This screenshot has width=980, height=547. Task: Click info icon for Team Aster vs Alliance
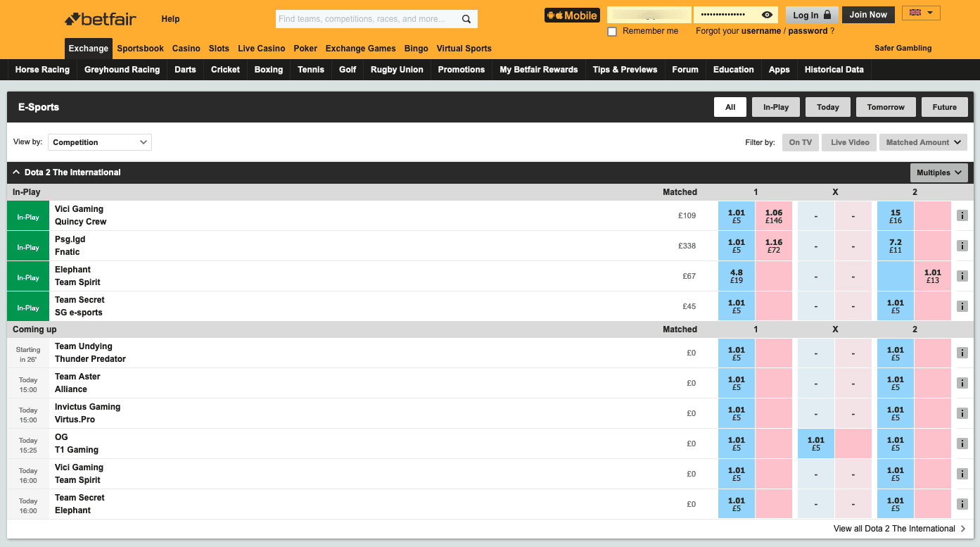pyautogui.click(x=962, y=383)
